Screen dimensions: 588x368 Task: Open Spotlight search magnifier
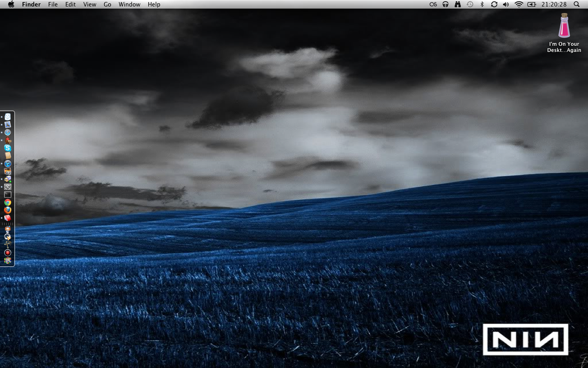click(x=577, y=4)
